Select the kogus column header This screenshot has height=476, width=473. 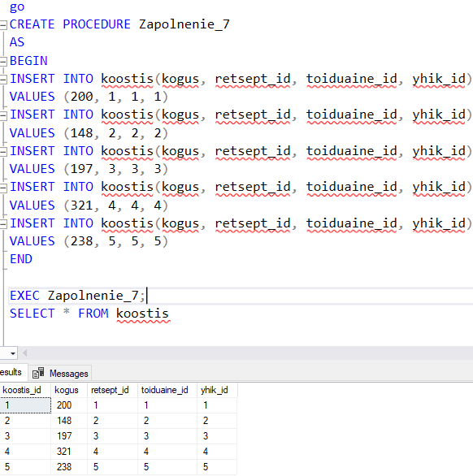tap(69, 390)
